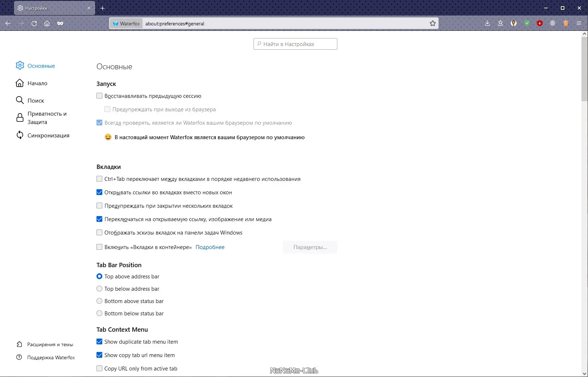588x377 pixels.
Task: Close the Настройки tab
Action: (x=89, y=8)
